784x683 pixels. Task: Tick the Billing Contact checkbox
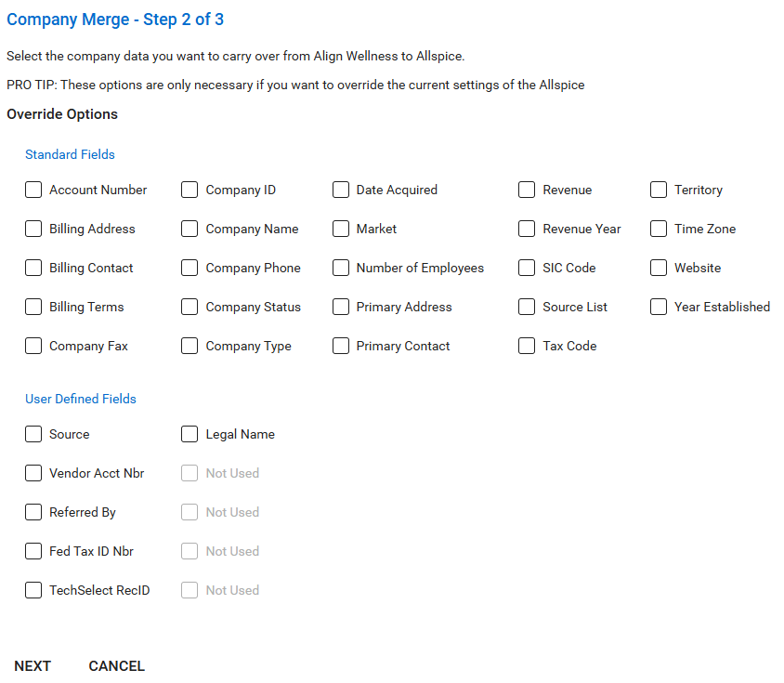33,268
